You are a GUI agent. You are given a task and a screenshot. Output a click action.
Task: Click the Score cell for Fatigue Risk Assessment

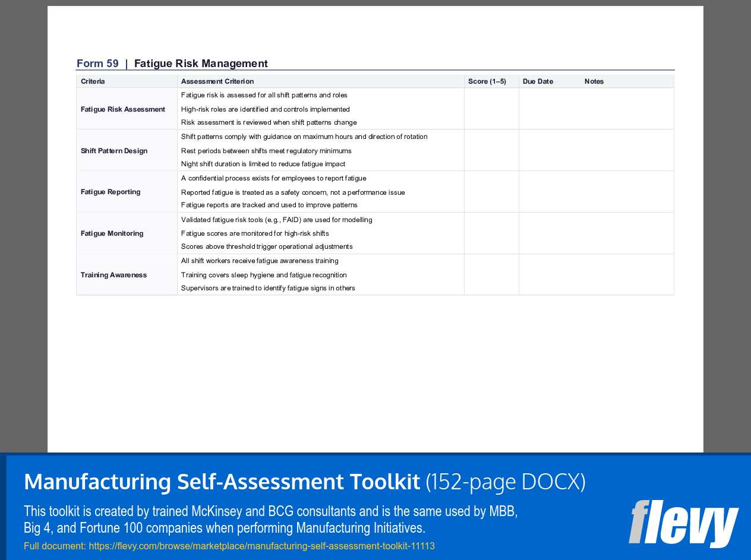coord(491,109)
